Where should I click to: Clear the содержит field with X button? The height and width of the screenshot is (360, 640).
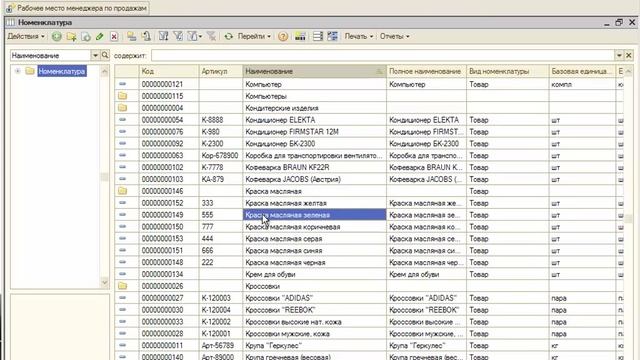tap(629, 55)
